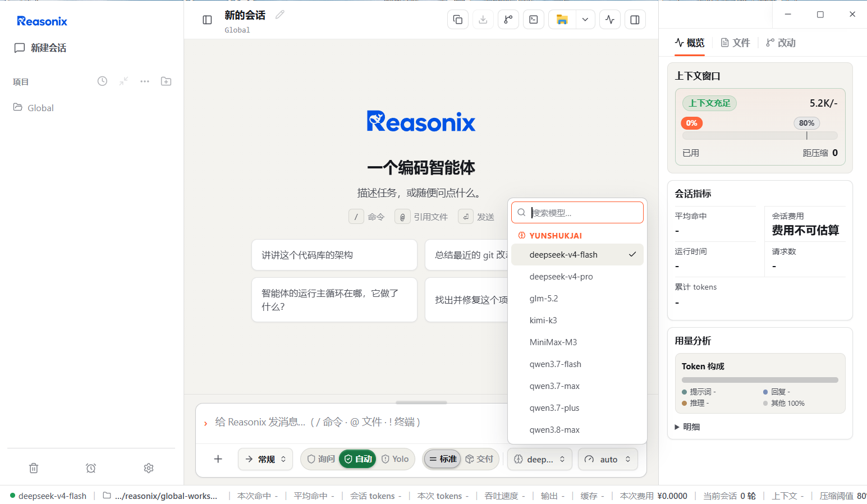Switch permission mode to 询问
The image size is (867, 504).
pos(321,459)
